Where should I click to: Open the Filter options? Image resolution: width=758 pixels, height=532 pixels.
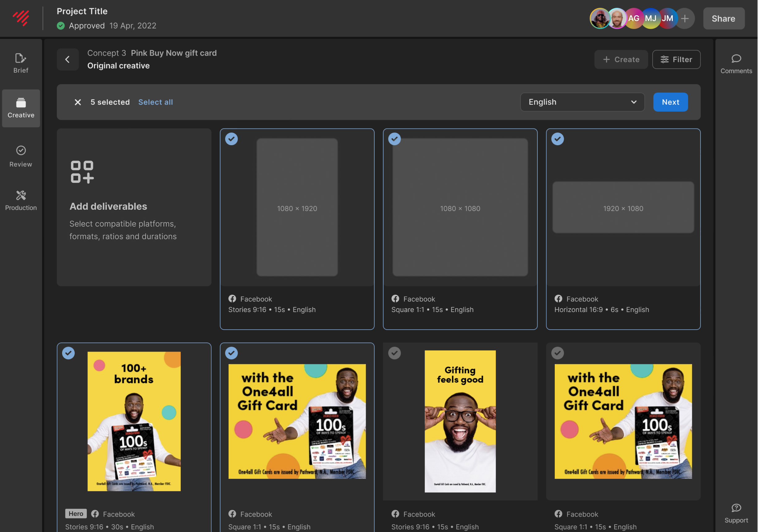pyautogui.click(x=676, y=59)
